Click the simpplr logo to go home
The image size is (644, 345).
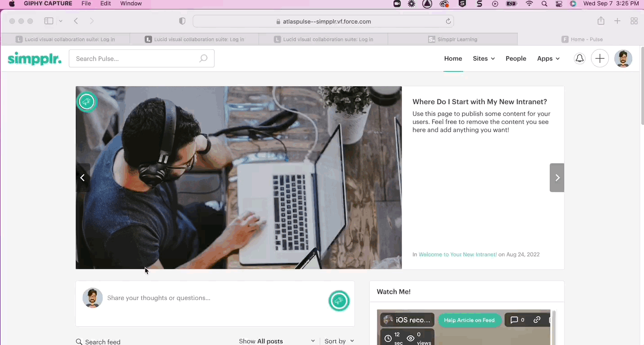pyautogui.click(x=34, y=58)
